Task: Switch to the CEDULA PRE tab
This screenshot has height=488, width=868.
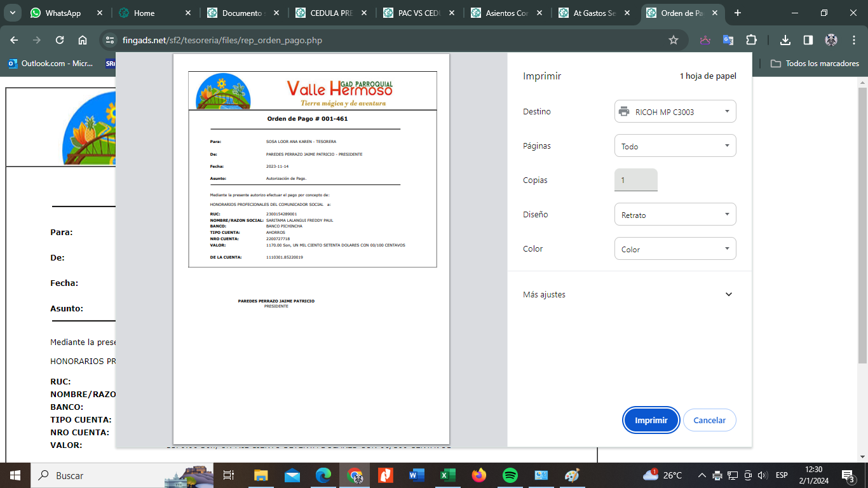Action: point(330,13)
